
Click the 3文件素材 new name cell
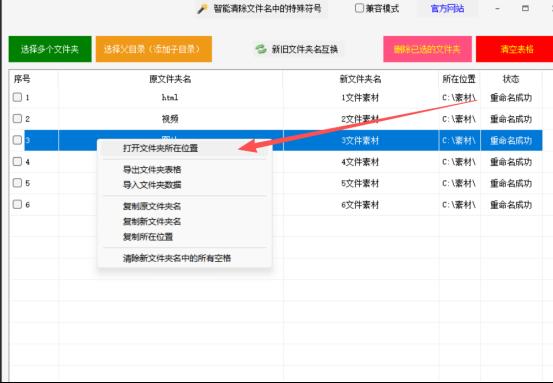coord(360,140)
